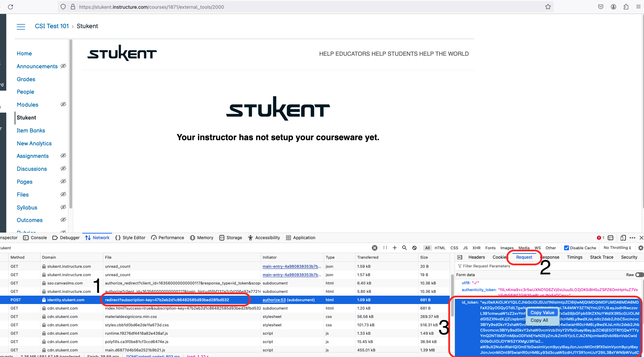Toggle Pages visibility eye icon
Viewport: 644px width, 357px height.
click(63, 181)
